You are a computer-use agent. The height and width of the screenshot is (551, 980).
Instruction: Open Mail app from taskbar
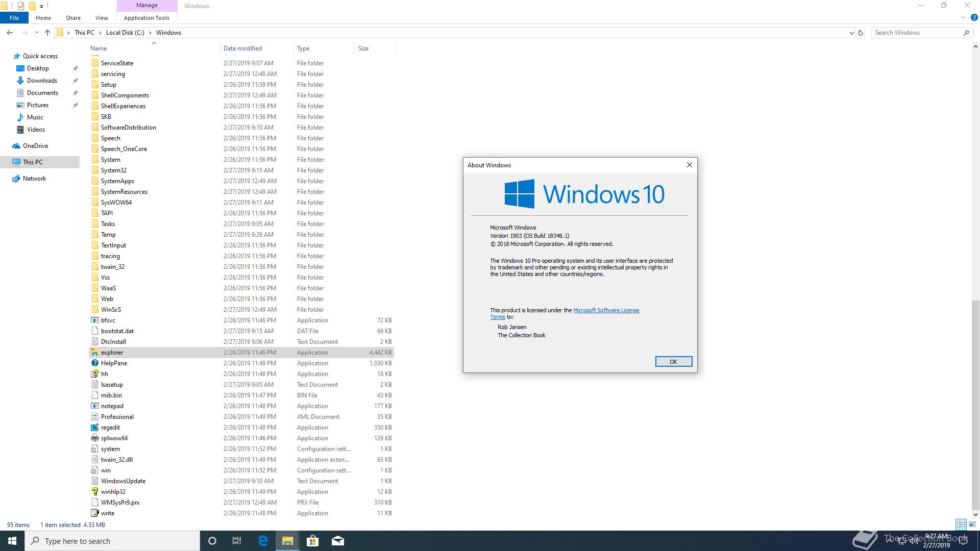point(338,541)
